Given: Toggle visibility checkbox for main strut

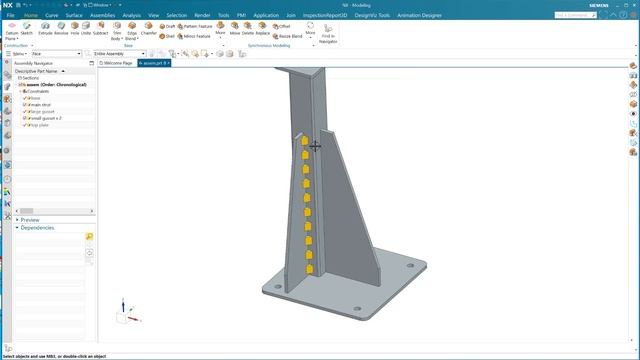Looking at the screenshot, I should point(25,105).
